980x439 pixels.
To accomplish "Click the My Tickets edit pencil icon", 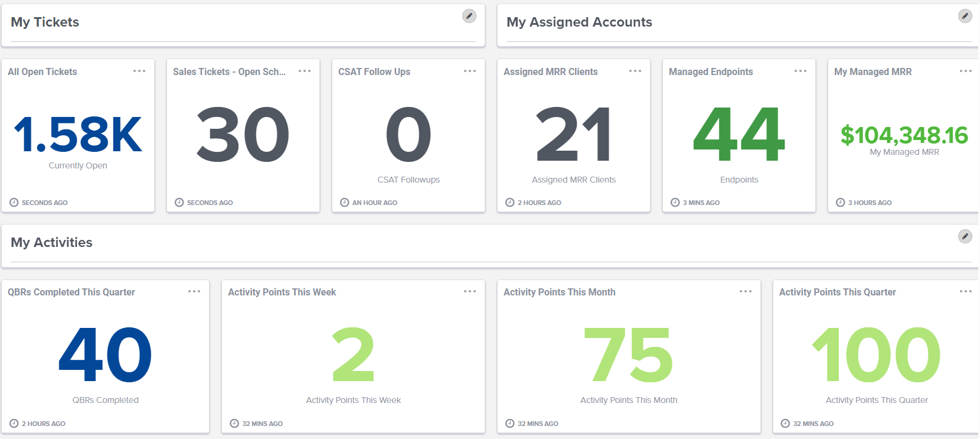I will (469, 16).
